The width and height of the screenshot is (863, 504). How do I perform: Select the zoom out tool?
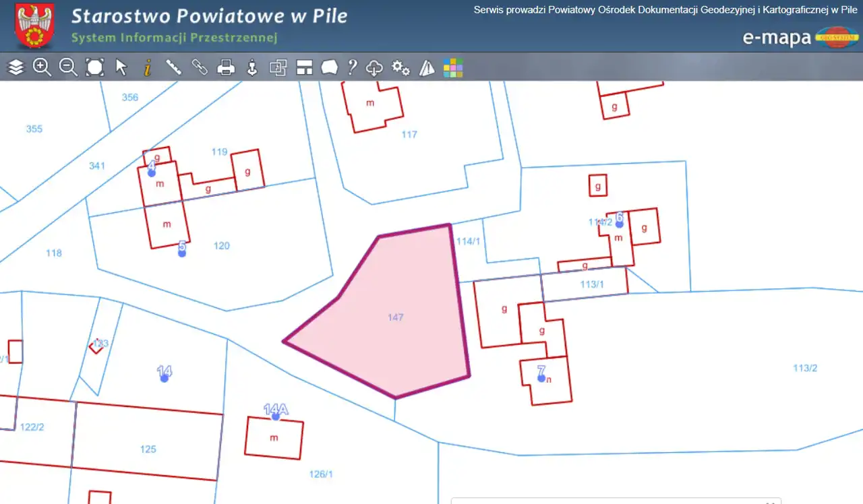68,67
